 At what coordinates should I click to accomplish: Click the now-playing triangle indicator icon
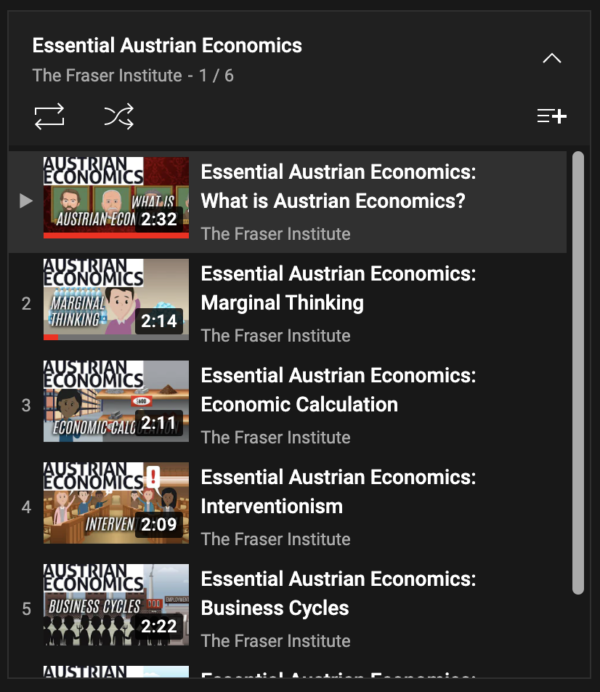(26, 201)
